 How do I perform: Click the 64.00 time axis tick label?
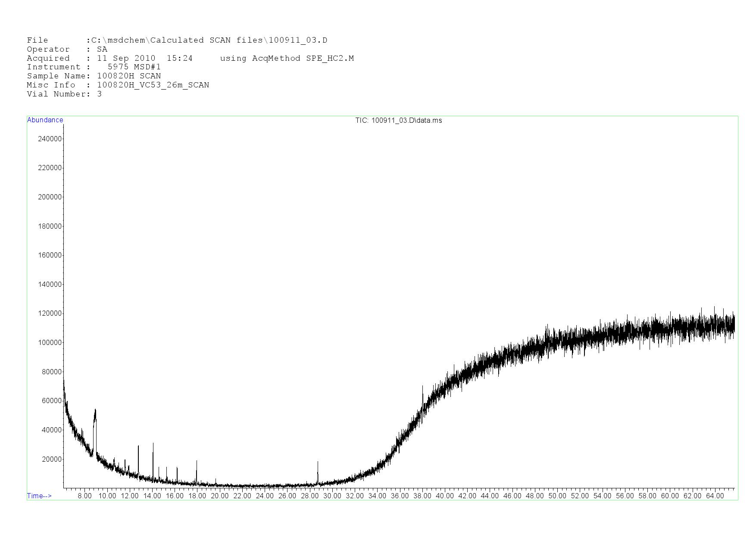point(715,496)
